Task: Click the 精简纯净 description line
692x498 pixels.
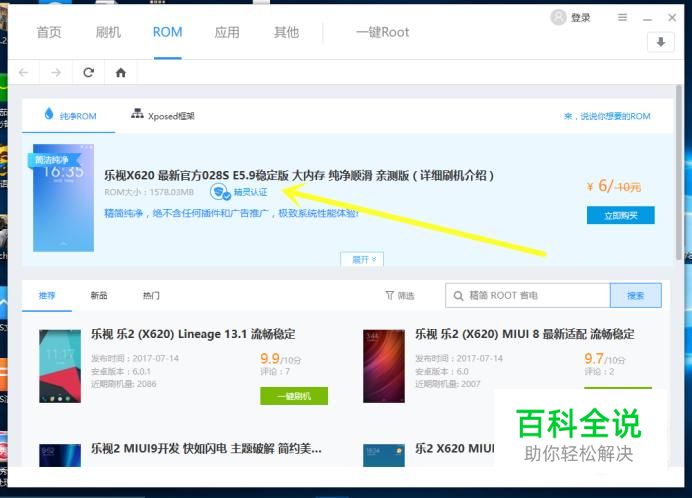Action: (231, 213)
